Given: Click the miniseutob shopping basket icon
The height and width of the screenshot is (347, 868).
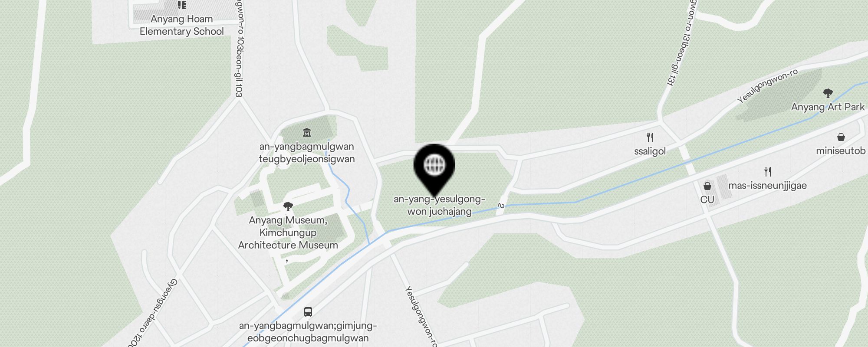Looking at the screenshot, I should (841, 137).
